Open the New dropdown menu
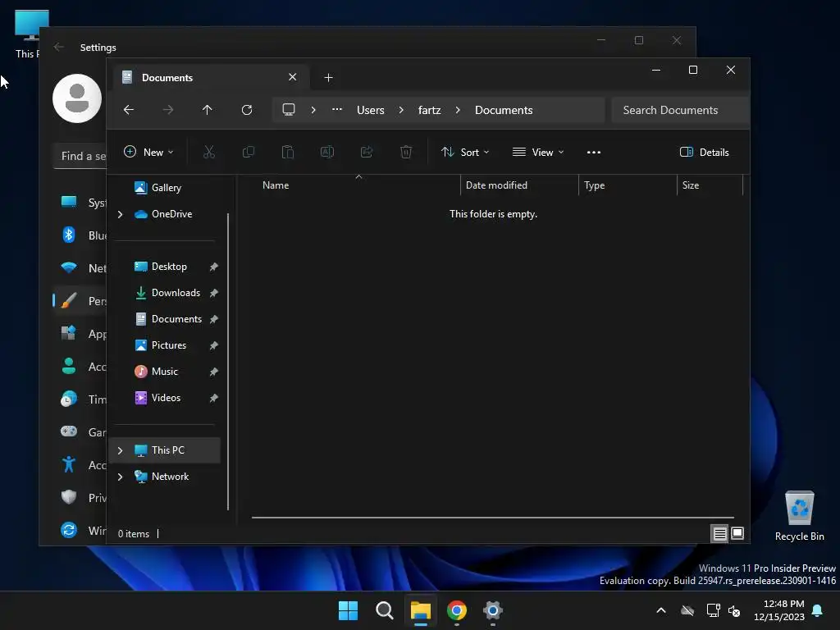 coord(149,152)
